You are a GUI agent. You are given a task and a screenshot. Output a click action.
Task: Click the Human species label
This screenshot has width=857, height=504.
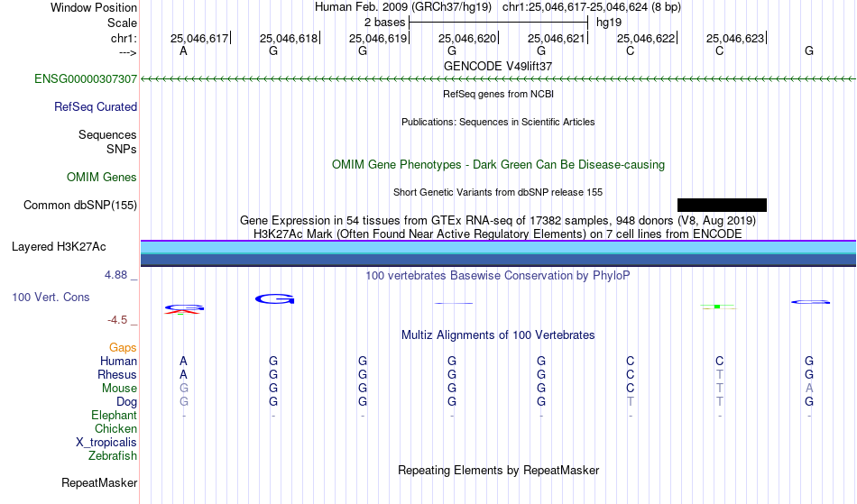(x=118, y=362)
